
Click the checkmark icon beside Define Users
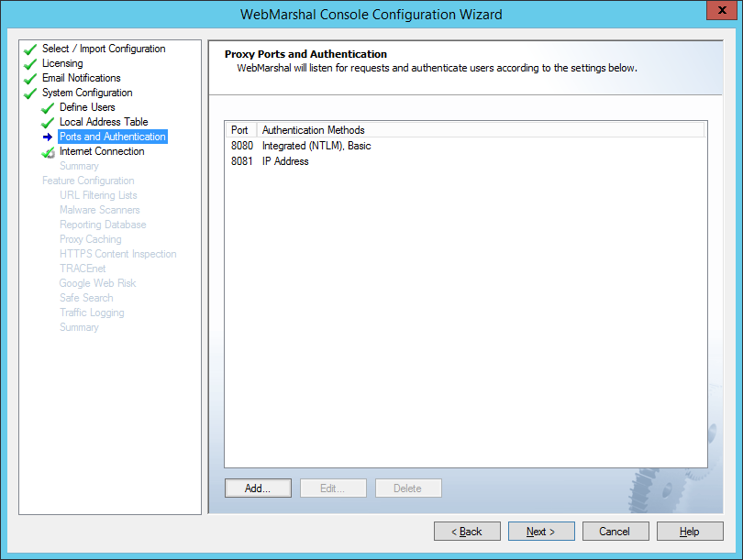[48, 108]
